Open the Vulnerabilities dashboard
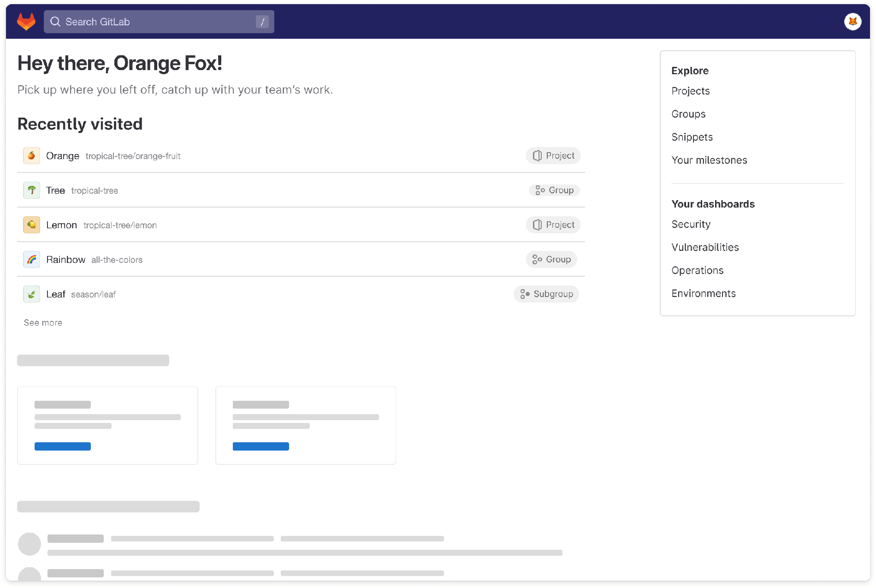 point(705,247)
